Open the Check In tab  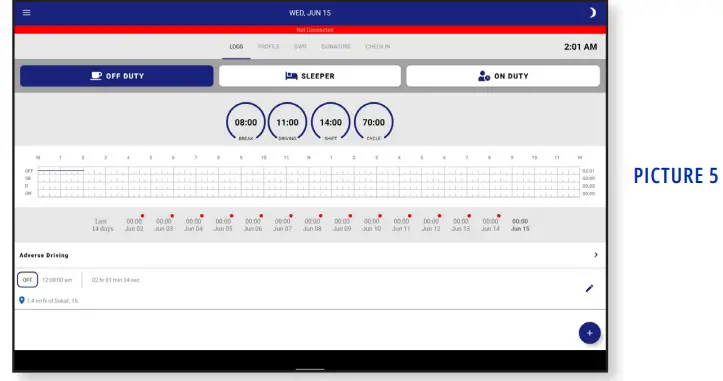point(378,47)
